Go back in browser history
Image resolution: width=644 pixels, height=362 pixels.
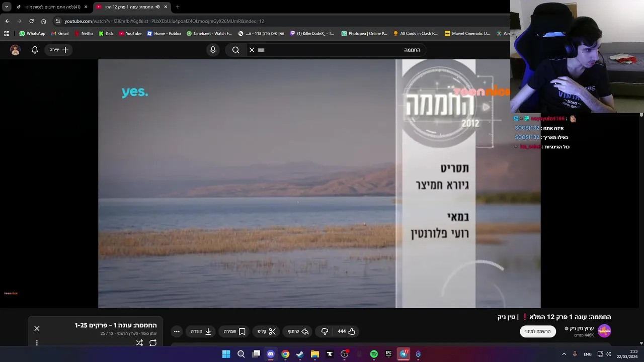(x=7, y=21)
